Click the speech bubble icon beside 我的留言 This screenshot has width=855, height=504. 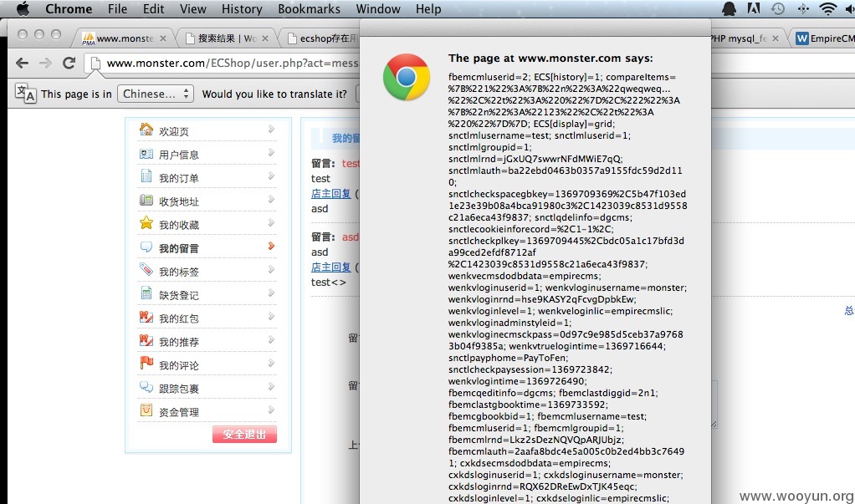click(x=146, y=247)
